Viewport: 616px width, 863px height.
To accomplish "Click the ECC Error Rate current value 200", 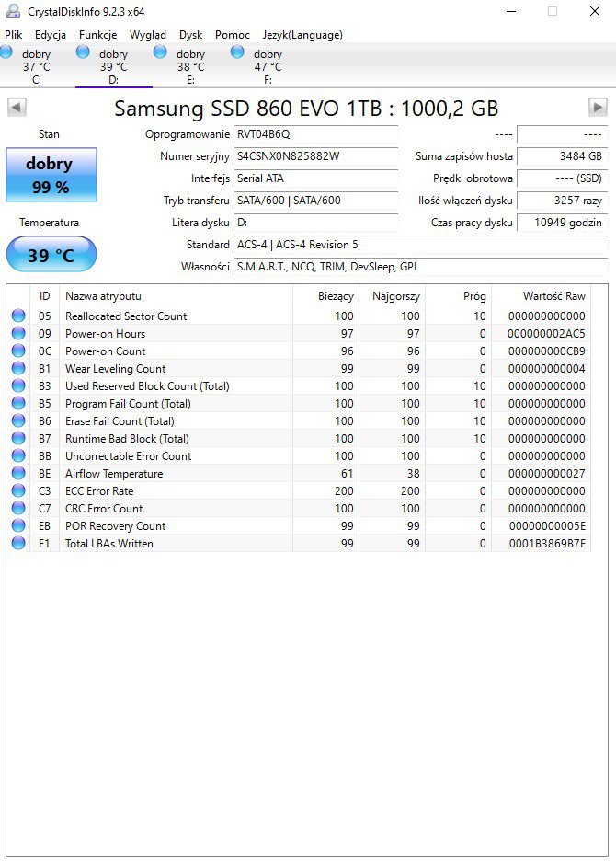I will [x=344, y=491].
